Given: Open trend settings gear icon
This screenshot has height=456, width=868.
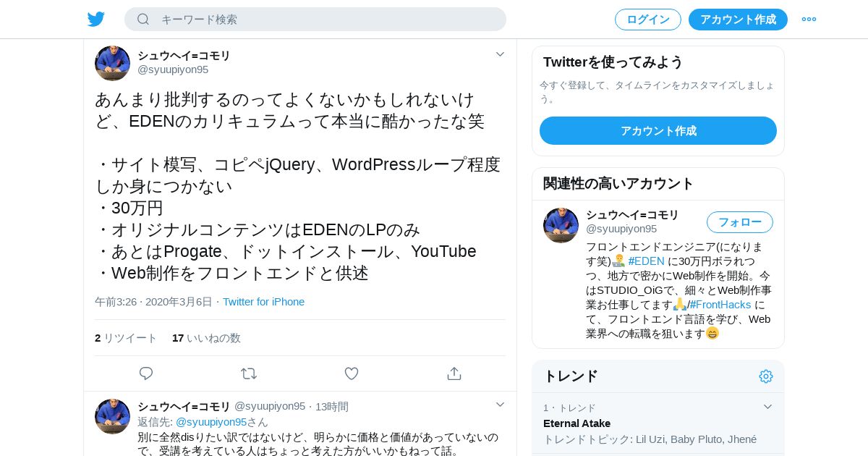Looking at the screenshot, I should pyautogui.click(x=766, y=376).
